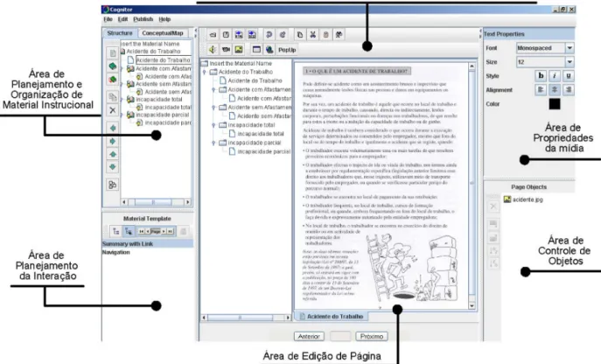Click the globe web link toolbar icon
The image size is (601, 364).
[x=269, y=50]
